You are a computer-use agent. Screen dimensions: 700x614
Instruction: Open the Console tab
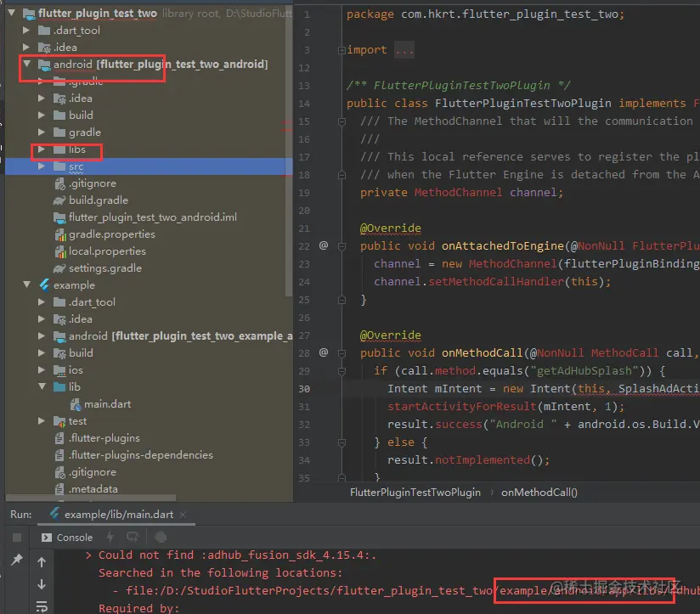pyautogui.click(x=67, y=538)
